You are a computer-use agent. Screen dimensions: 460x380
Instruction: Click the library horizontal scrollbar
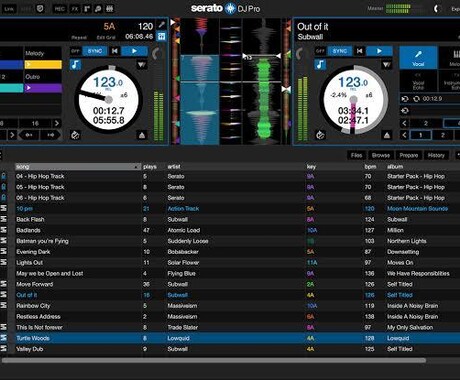213,360
